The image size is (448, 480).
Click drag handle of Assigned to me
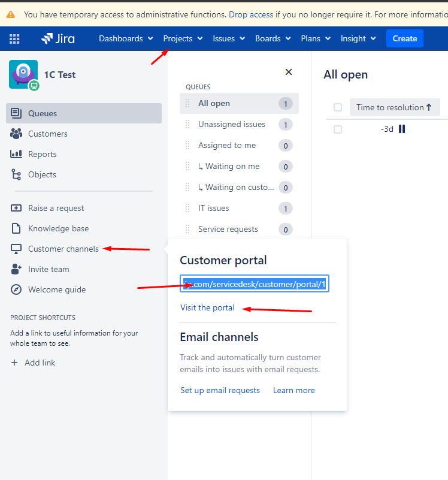[187, 146]
